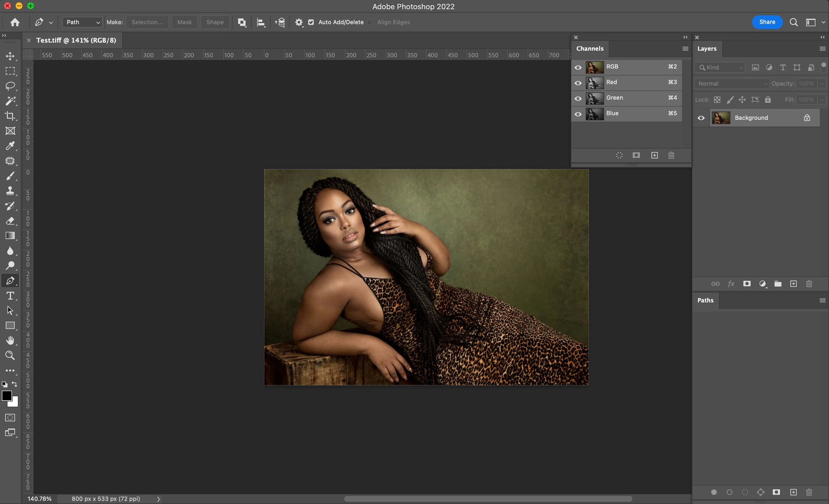Click the zoom percentage field in status bar
829x504 pixels.
pyautogui.click(x=39, y=499)
